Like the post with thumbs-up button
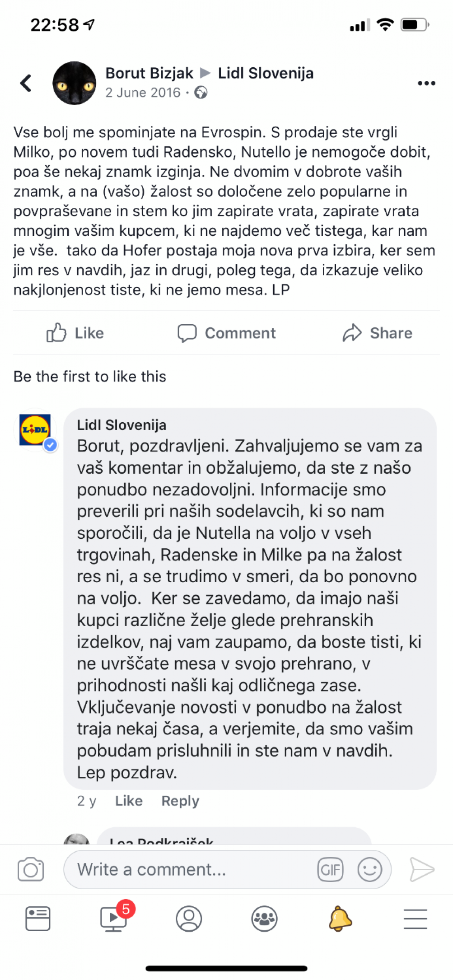This screenshot has height=980, width=453. pos(75,333)
